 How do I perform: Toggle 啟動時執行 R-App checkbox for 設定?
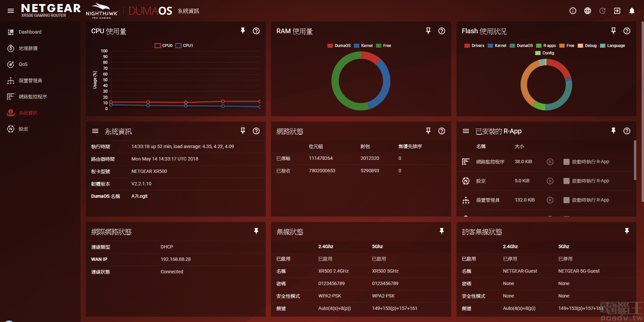click(x=567, y=181)
